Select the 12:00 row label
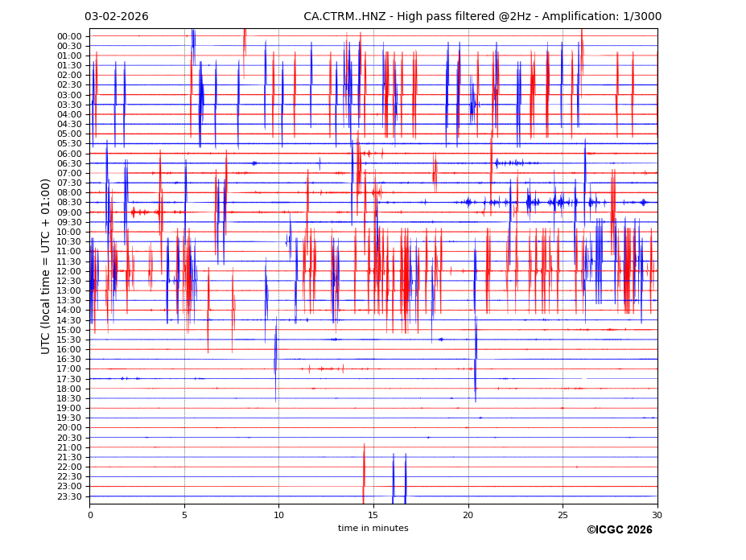This screenshot has width=746, height=560. coord(69,271)
